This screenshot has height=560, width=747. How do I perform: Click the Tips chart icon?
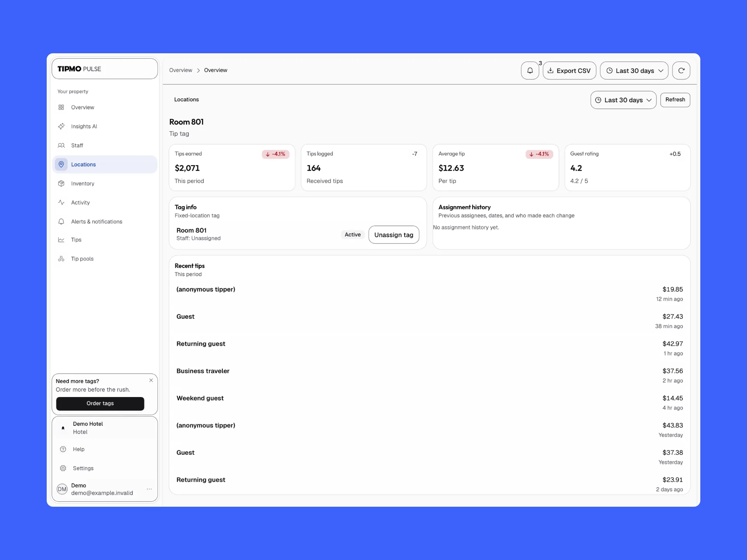(61, 240)
